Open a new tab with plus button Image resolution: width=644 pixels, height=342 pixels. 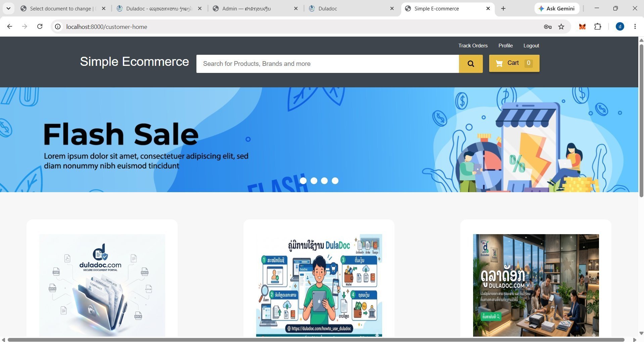tap(503, 9)
